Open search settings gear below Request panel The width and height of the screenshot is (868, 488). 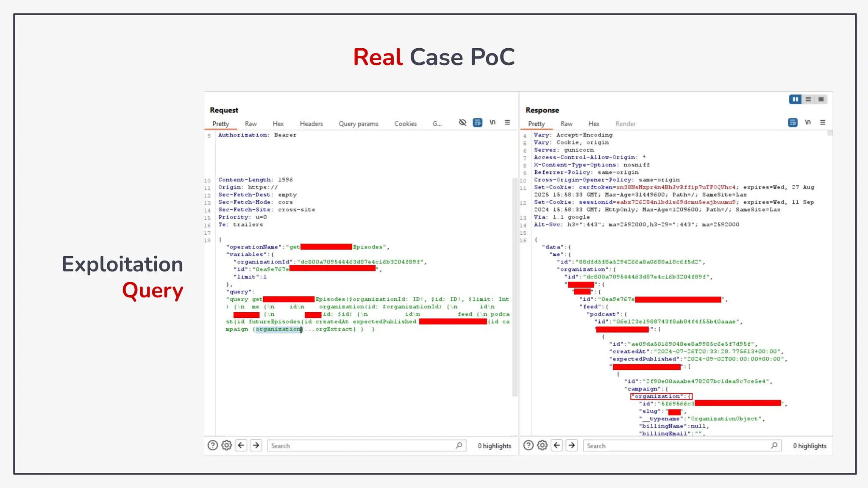pos(227,445)
